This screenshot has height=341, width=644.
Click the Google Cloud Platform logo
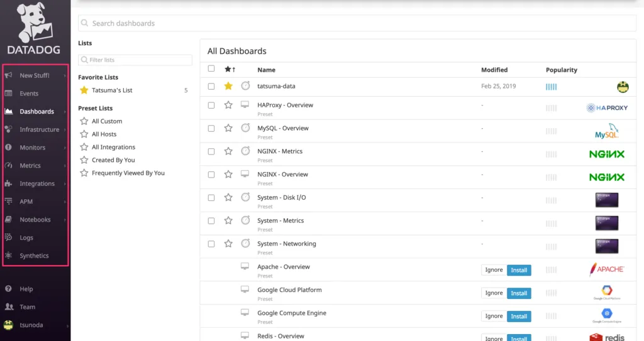[x=607, y=292]
